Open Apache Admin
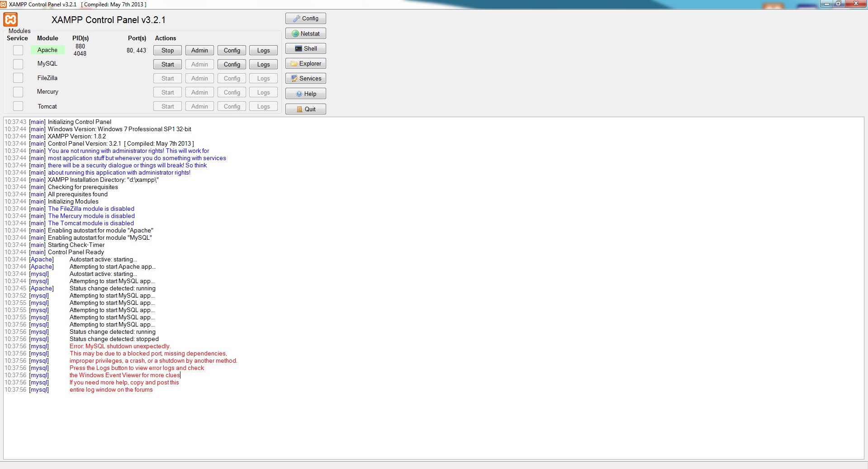The width and height of the screenshot is (868, 469). (199, 50)
